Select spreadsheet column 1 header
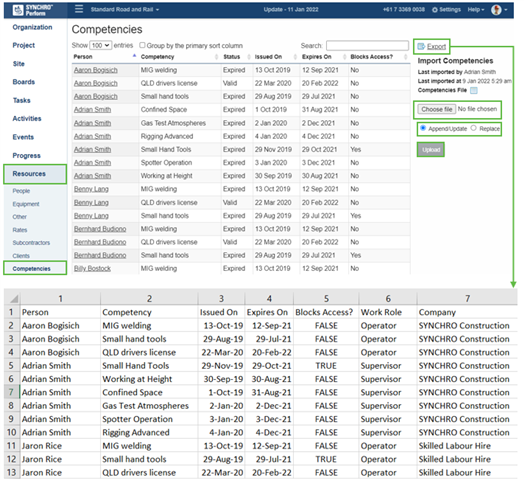This screenshot has height=480, width=524. coord(60,298)
